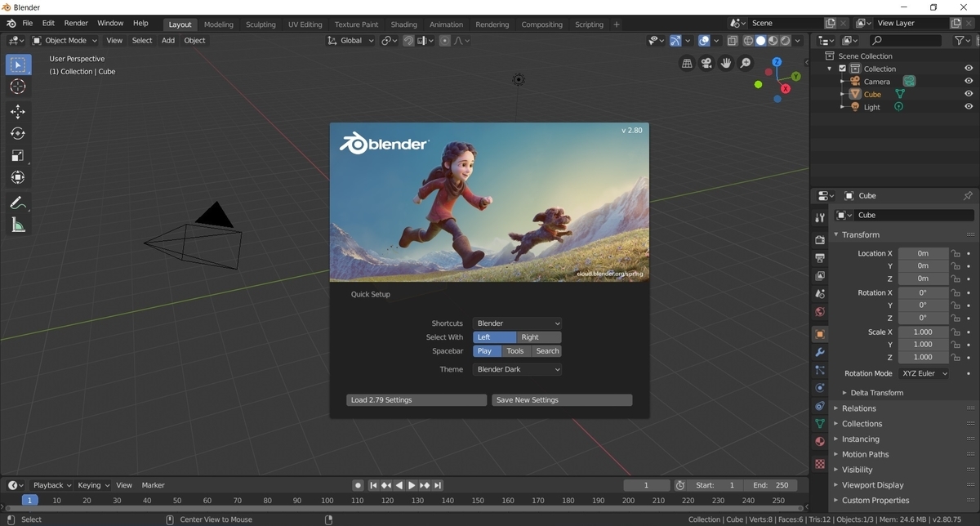The width and height of the screenshot is (980, 526).
Task: Select the Annotate tool
Action: coord(18,203)
